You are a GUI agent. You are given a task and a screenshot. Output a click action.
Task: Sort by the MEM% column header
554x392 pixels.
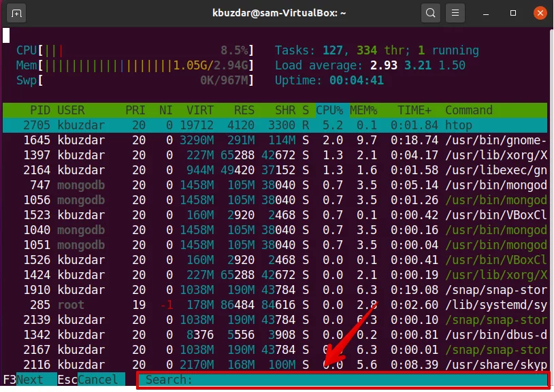[363, 110]
